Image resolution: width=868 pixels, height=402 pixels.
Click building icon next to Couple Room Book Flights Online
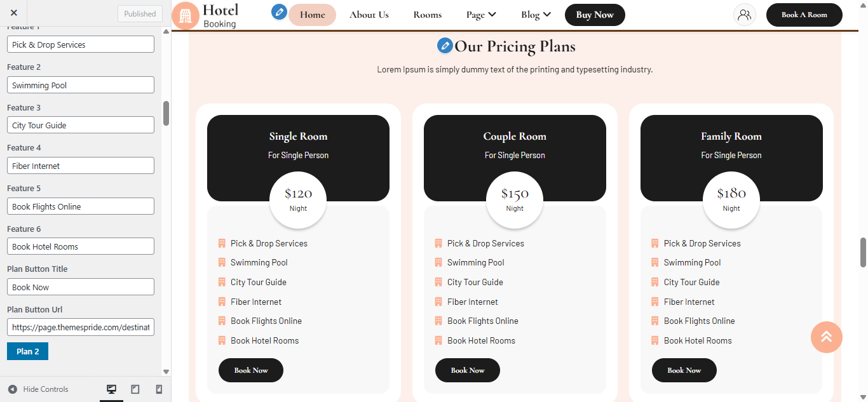pos(438,321)
